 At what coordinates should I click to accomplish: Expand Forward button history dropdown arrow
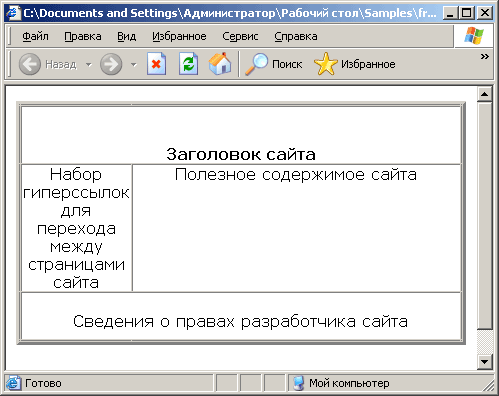[x=134, y=64]
